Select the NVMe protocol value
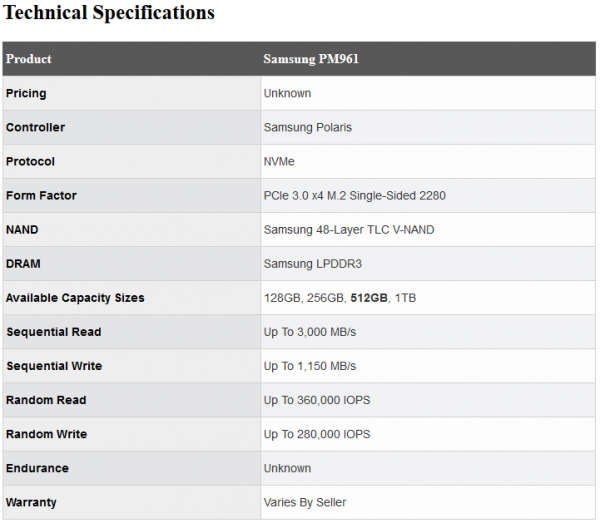Viewport: 600px width, 523px height. (279, 161)
